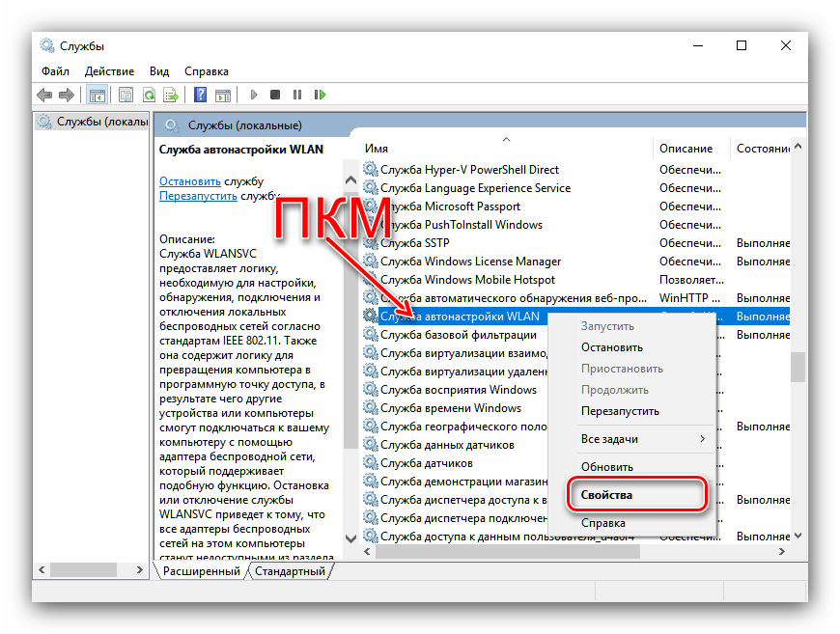Open Help via the blue question mark icon
The width and height of the screenshot is (840, 634).
coord(200,95)
